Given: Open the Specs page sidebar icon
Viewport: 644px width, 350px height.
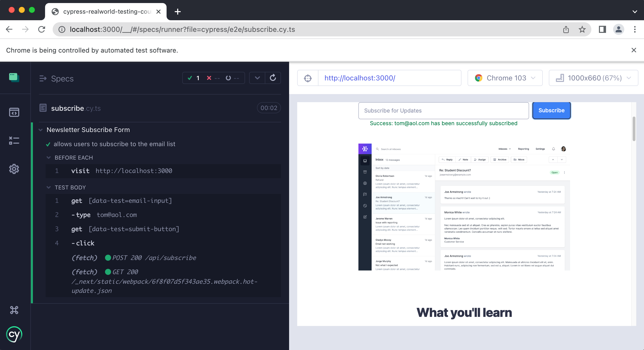Looking at the screenshot, I should [x=14, y=112].
